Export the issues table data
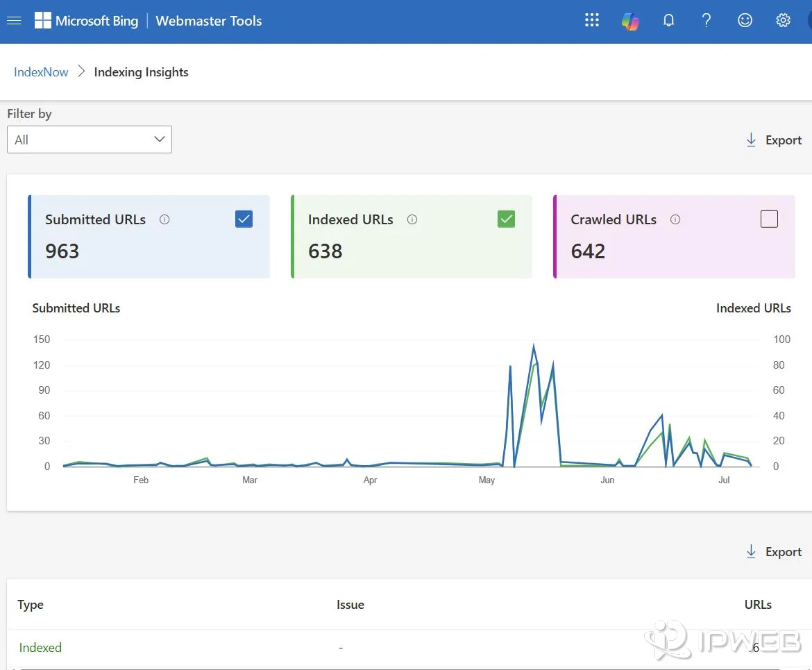 pyautogui.click(x=773, y=552)
